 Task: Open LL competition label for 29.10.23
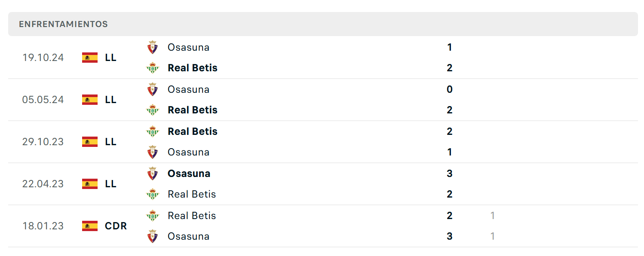click(x=110, y=142)
